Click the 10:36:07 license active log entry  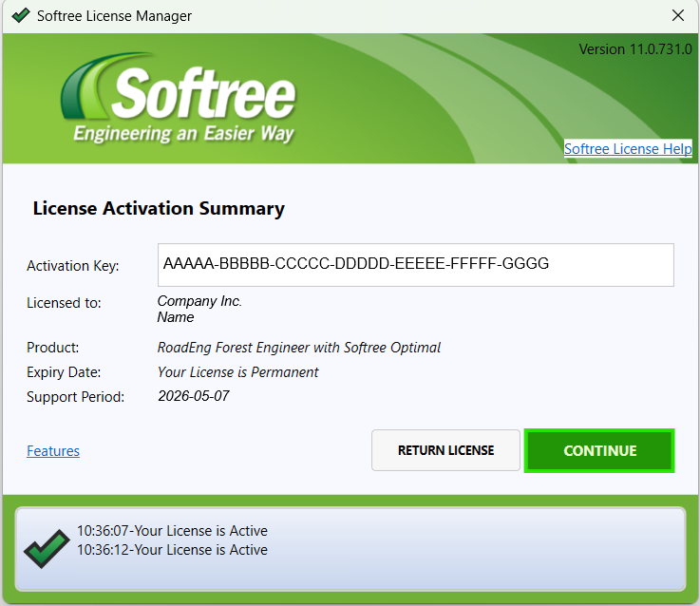coord(172,531)
